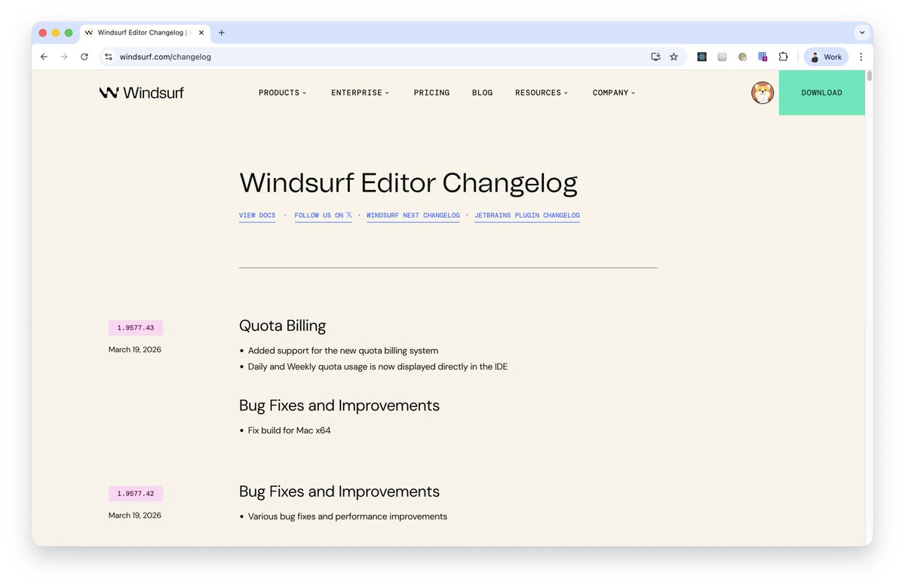Click 'Various bug fixes and performance improvements' line
The width and height of the screenshot is (905, 588).
pyautogui.click(x=348, y=516)
